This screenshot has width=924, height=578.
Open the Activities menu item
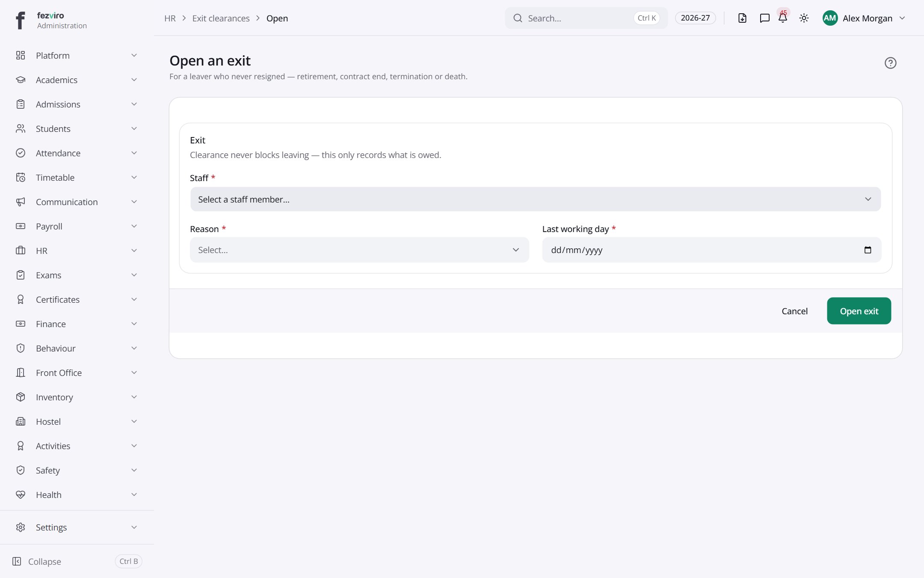tap(77, 446)
